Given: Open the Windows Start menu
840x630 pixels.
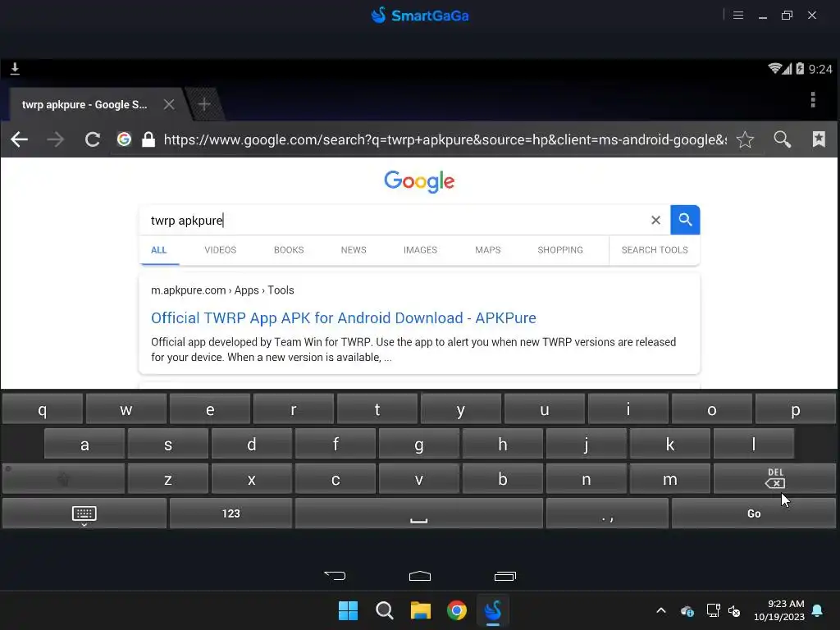Looking at the screenshot, I should (348, 610).
